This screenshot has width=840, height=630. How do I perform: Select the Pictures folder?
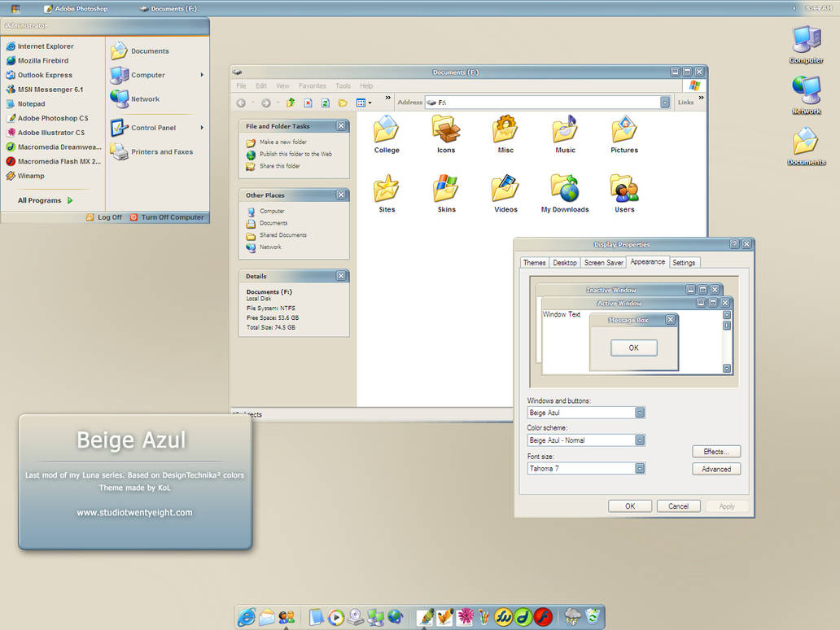[x=624, y=135]
